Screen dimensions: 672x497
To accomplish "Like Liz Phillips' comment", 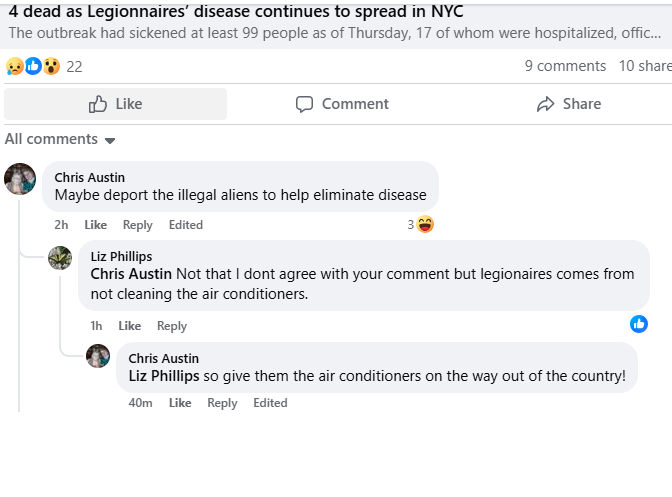I will (x=130, y=326).
